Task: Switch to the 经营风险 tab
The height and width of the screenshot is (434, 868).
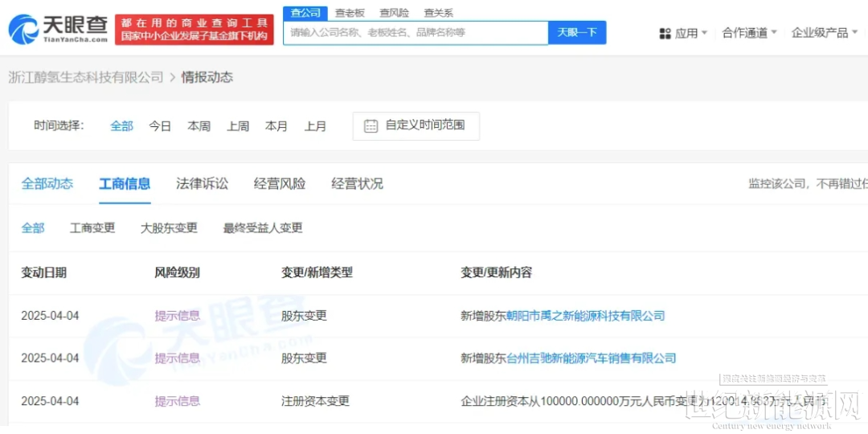Action: tap(280, 184)
